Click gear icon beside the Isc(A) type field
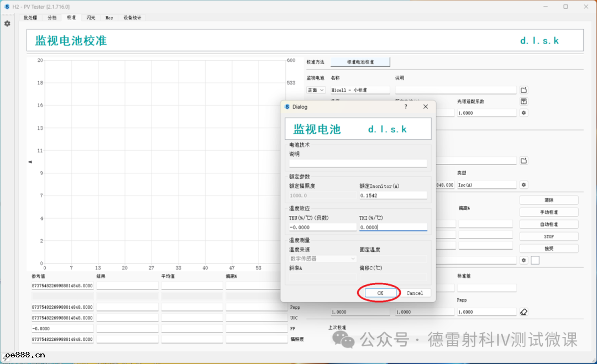Image resolution: width=597 pixels, height=364 pixels. (524, 185)
